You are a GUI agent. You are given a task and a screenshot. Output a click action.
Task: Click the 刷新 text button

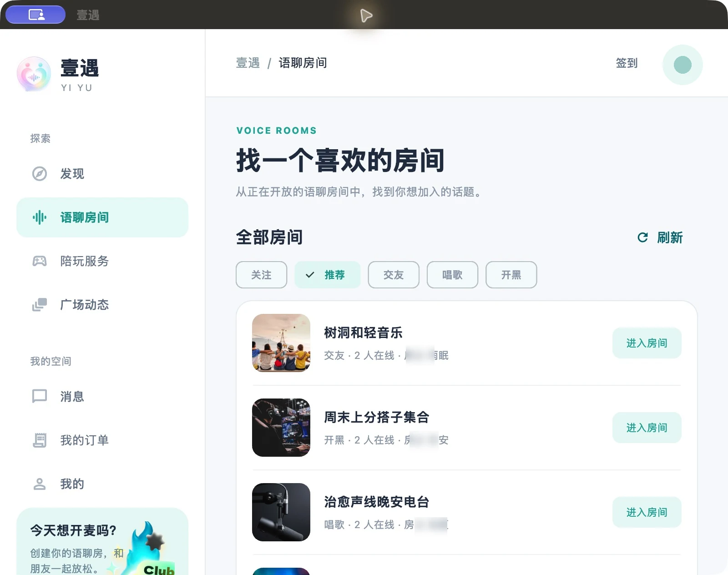670,237
